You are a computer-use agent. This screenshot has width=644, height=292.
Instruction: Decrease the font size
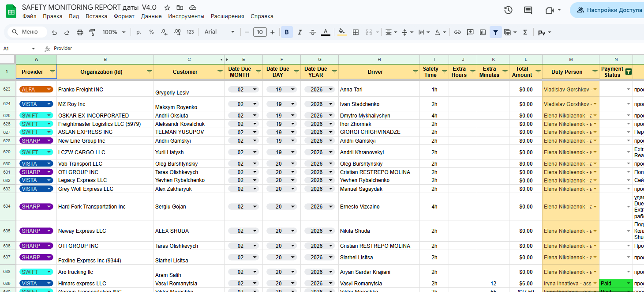pyautogui.click(x=247, y=32)
